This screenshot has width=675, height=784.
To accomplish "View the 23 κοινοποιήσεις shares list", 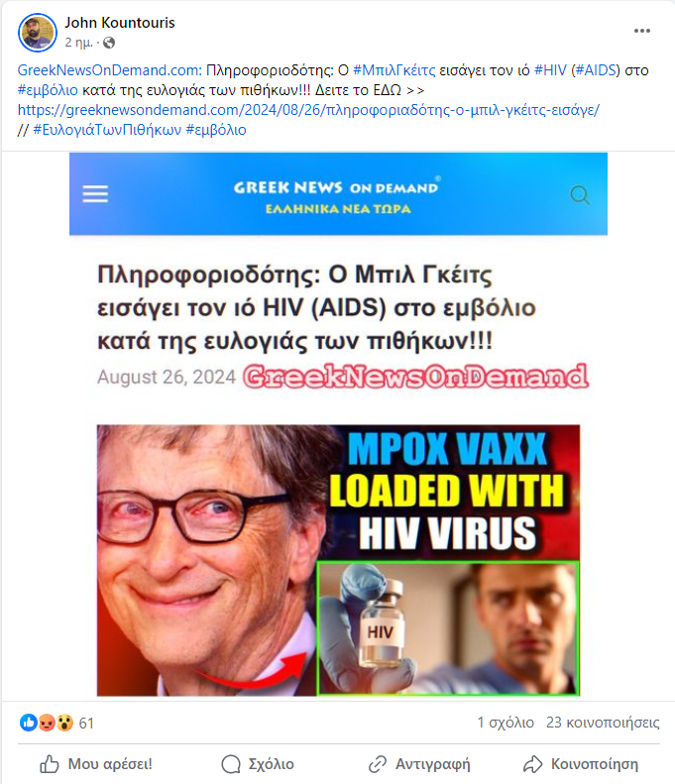I will [603, 723].
